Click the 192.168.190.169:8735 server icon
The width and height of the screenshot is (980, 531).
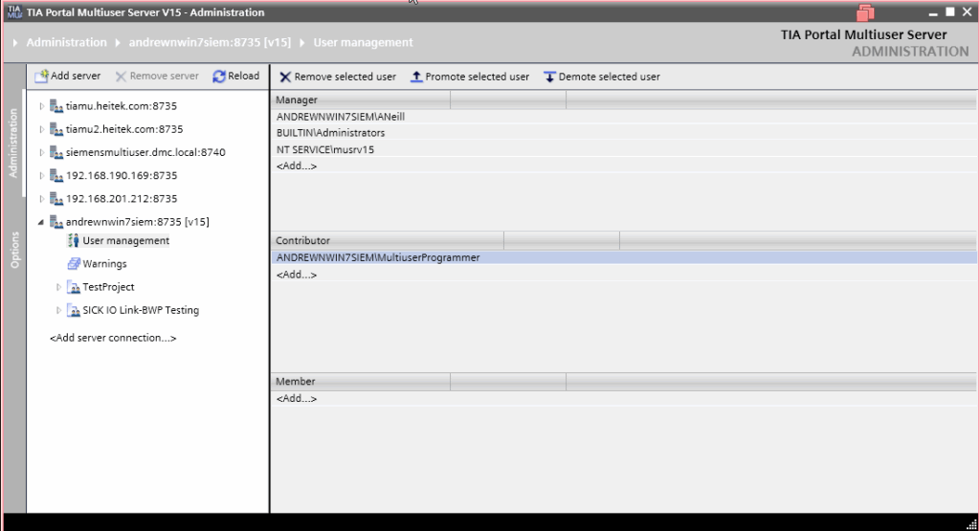point(56,175)
